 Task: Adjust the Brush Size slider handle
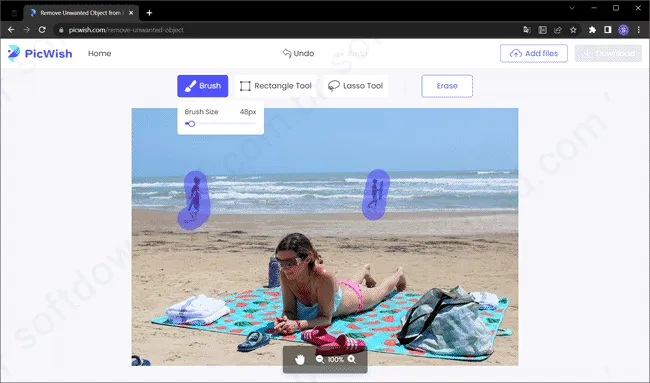click(191, 124)
